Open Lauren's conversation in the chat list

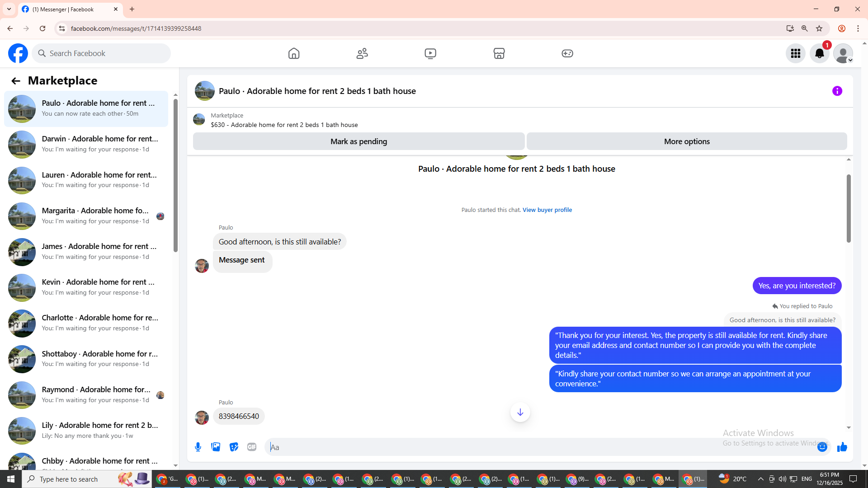86,180
